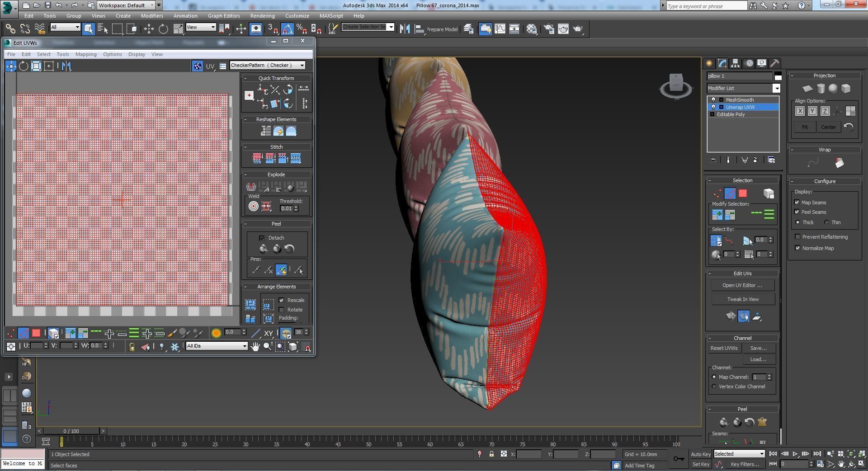Click the Select and Rotate tool
Screen dimensions: 868x471
coord(163,29)
